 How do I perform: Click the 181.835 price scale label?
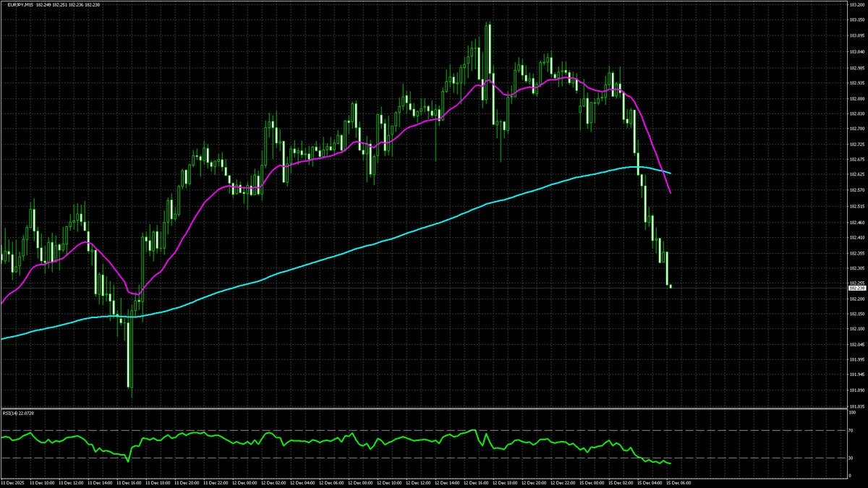tap(855, 406)
